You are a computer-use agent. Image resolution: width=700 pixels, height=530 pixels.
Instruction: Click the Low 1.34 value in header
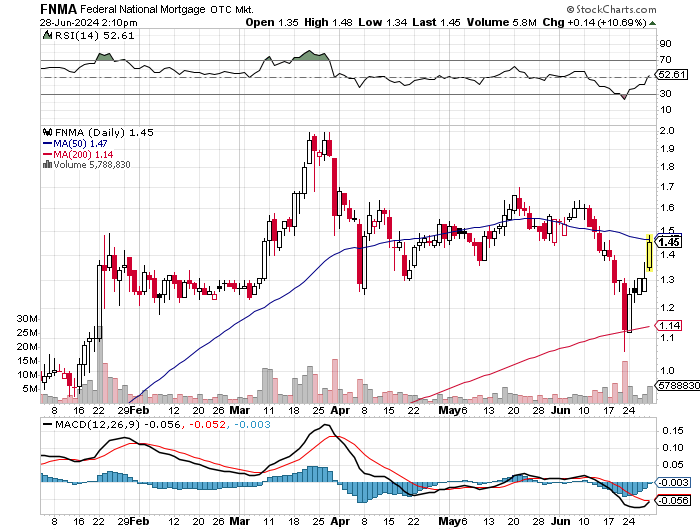[383, 22]
